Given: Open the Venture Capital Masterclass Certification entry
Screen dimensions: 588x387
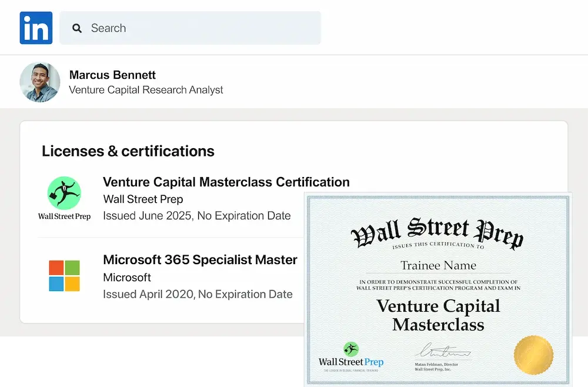Looking at the screenshot, I should 226,182.
